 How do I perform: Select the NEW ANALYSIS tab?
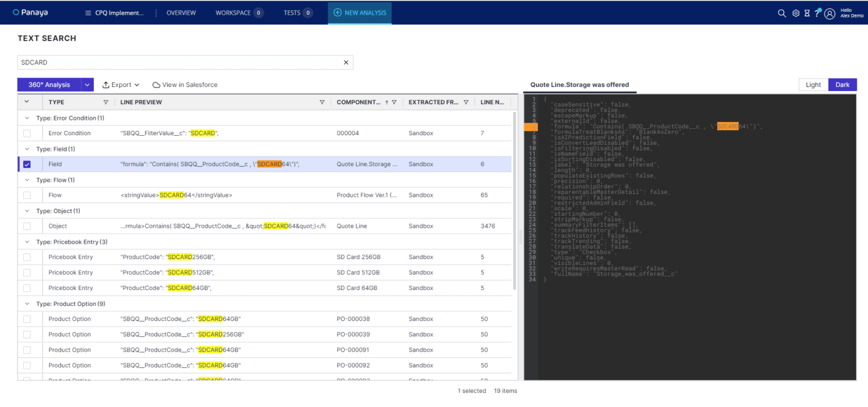pos(359,13)
